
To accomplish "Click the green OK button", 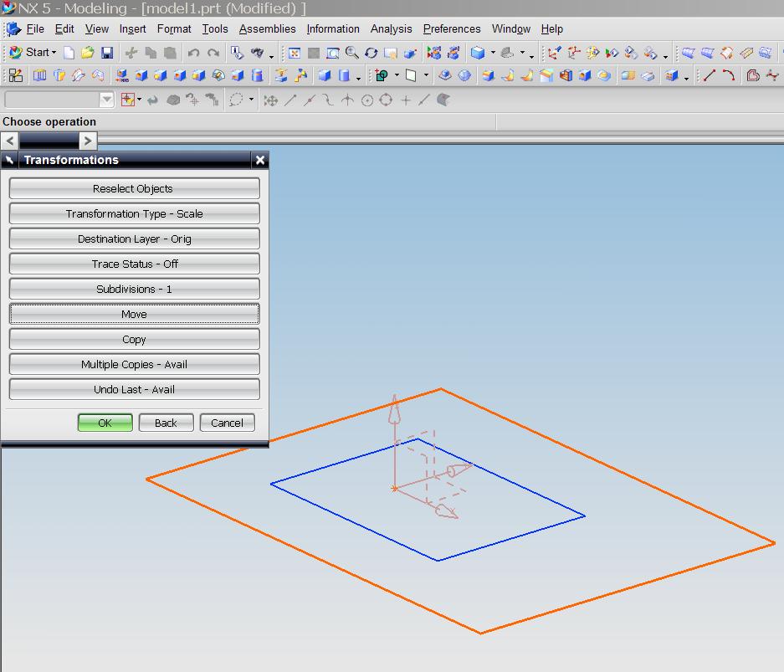I will coord(105,423).
